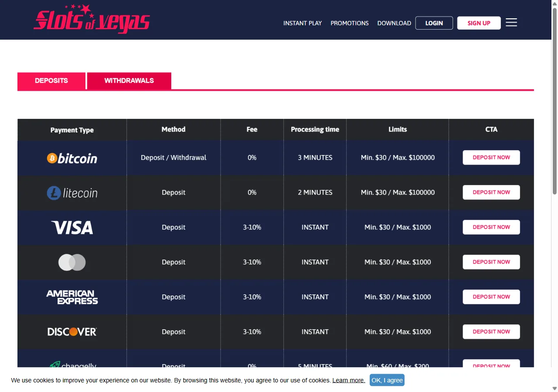Image resolution: width=558 pixels, height=392 pixels.
Task: Click Deposit Now for Litecoin
Action: point(491,193)
